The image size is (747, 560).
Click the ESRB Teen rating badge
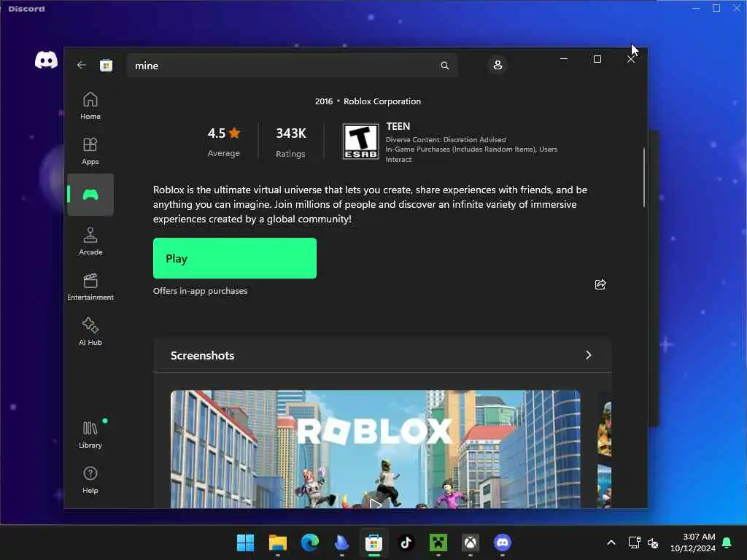(360, 141)
